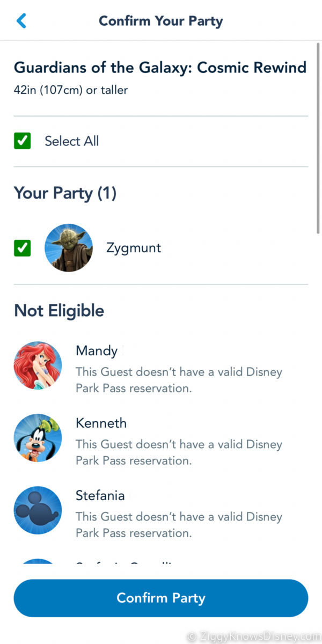Click Kenneth's name in the list

[101, 423]
